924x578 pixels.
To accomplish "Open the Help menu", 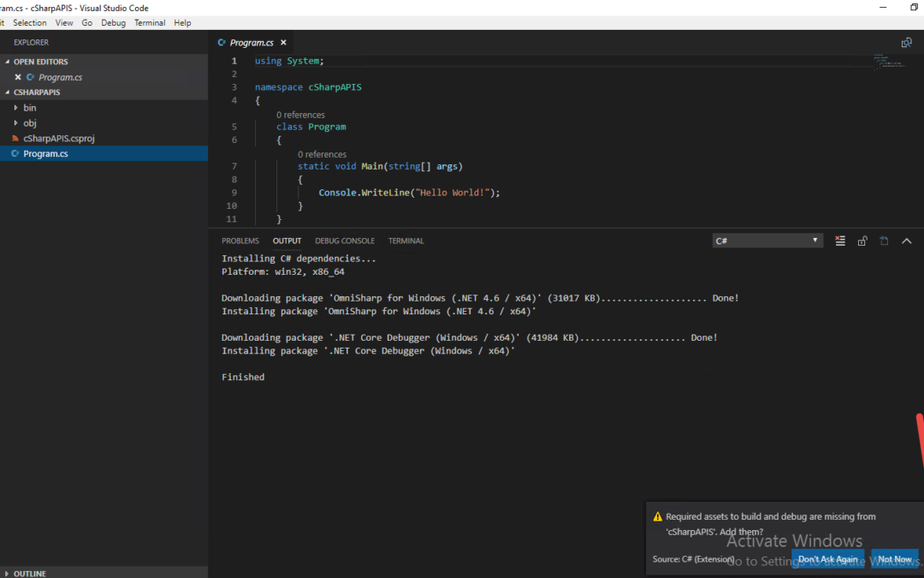I will click(x=182, y=22).
